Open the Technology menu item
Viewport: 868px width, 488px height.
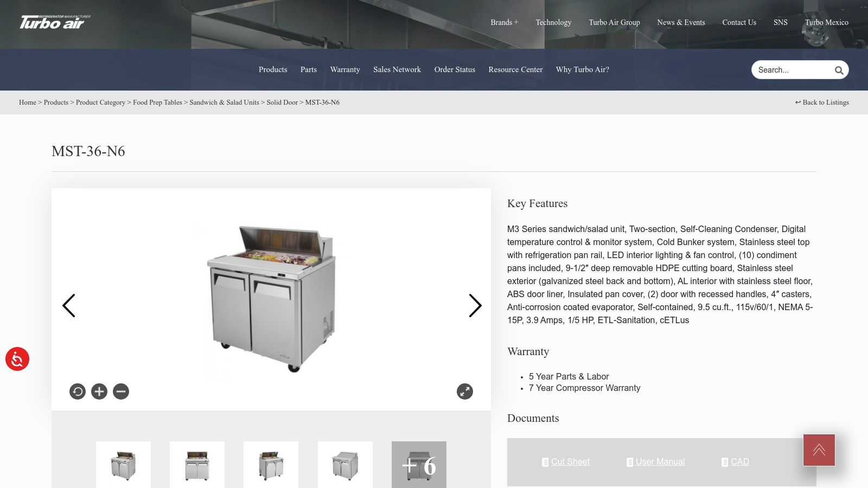pyautogui.click(x=553, y=22)
